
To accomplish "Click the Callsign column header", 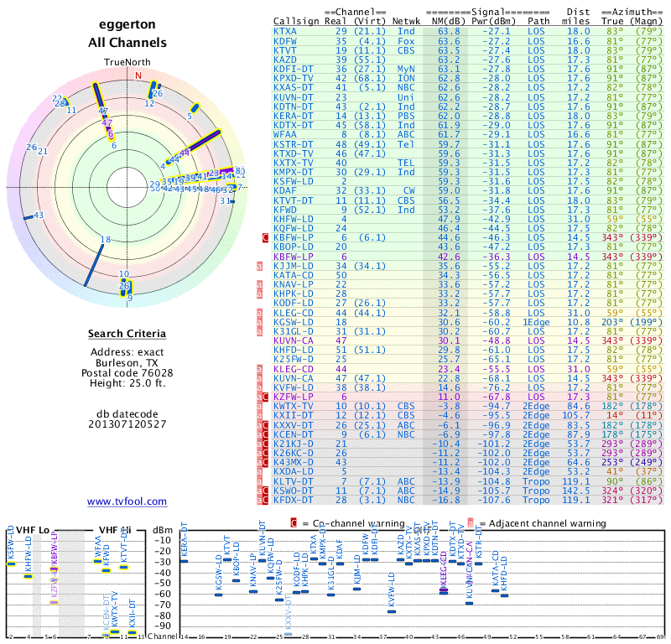I will pos(296,21).
